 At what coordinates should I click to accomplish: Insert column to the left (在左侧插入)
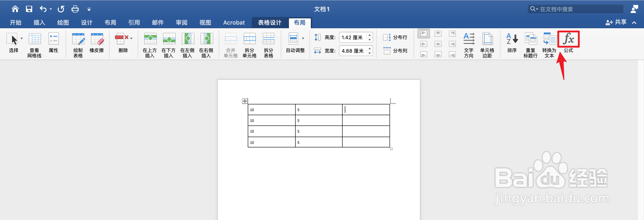[x=187, y=45]
